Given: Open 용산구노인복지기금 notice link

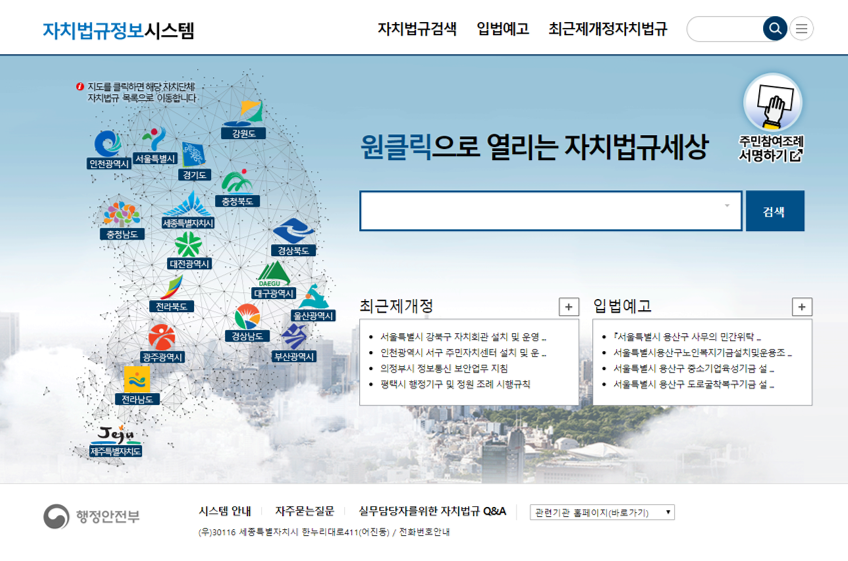Looking at the screenshot, I should tap(703, 353).
